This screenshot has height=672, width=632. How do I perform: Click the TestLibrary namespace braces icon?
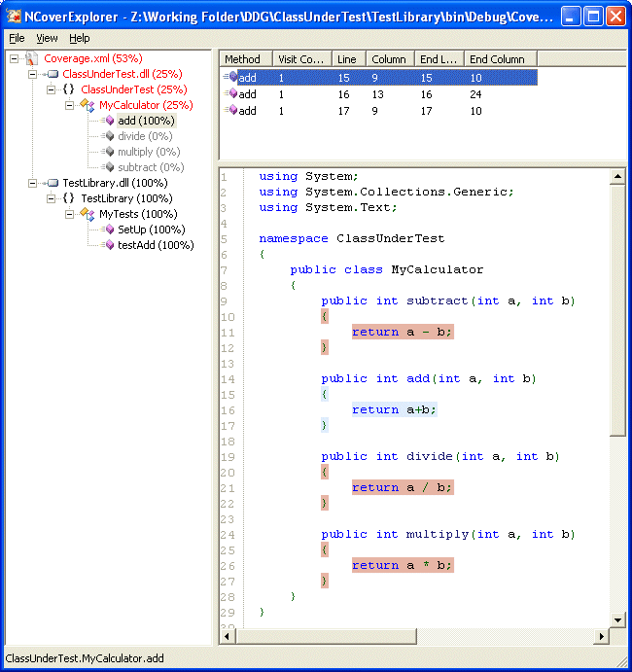69,198
